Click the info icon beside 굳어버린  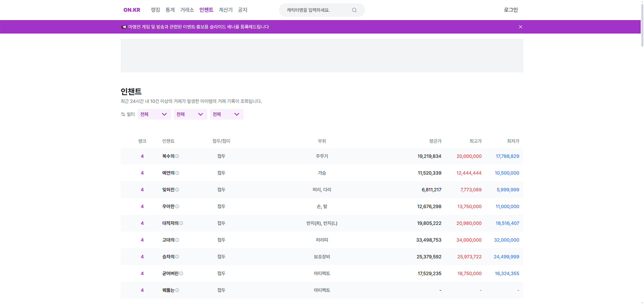[181, 273]
